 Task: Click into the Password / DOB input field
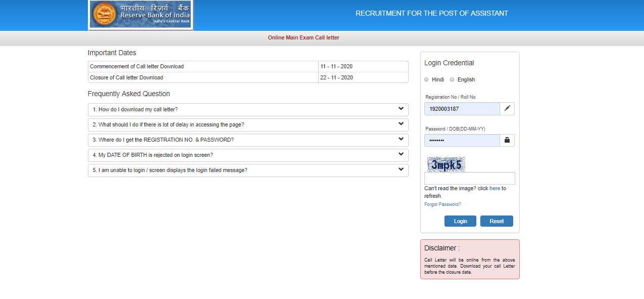(462, 140)
